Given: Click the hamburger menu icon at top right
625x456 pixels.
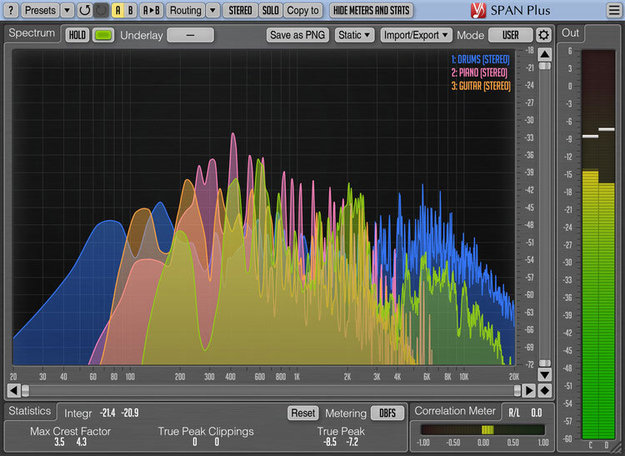Looking at the screenshot, I should click(x=612, y=10).
